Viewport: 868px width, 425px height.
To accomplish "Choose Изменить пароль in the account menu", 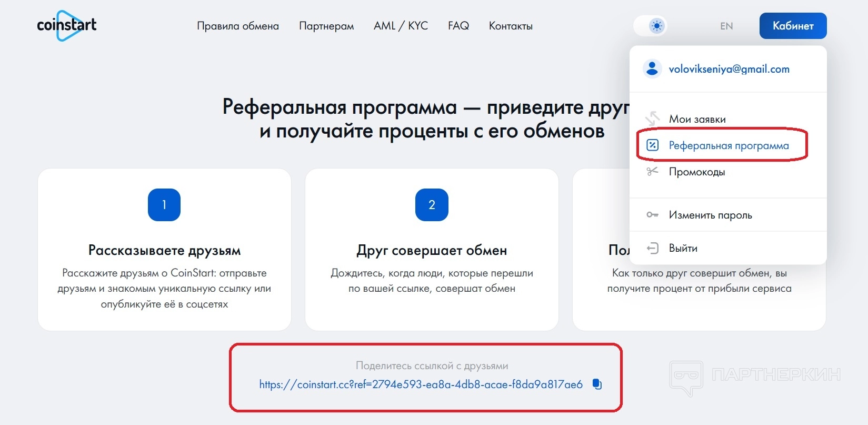I will (x=710, y=215).
